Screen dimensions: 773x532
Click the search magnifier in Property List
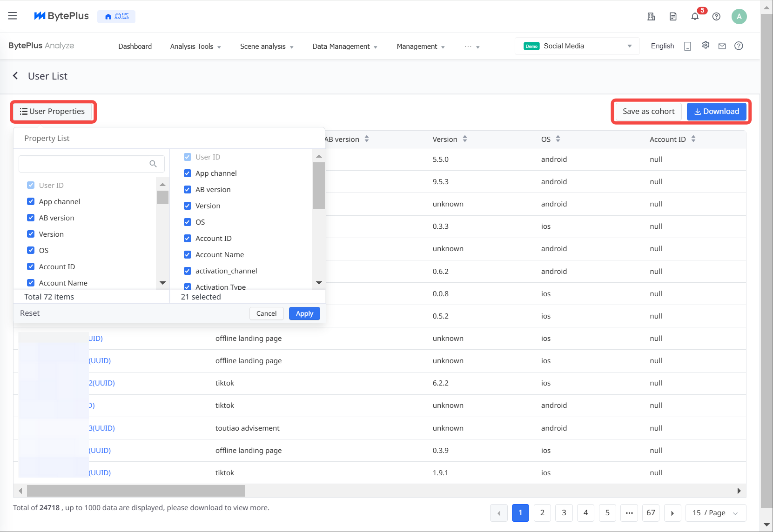pyautogui.click(x=153, y=164)
